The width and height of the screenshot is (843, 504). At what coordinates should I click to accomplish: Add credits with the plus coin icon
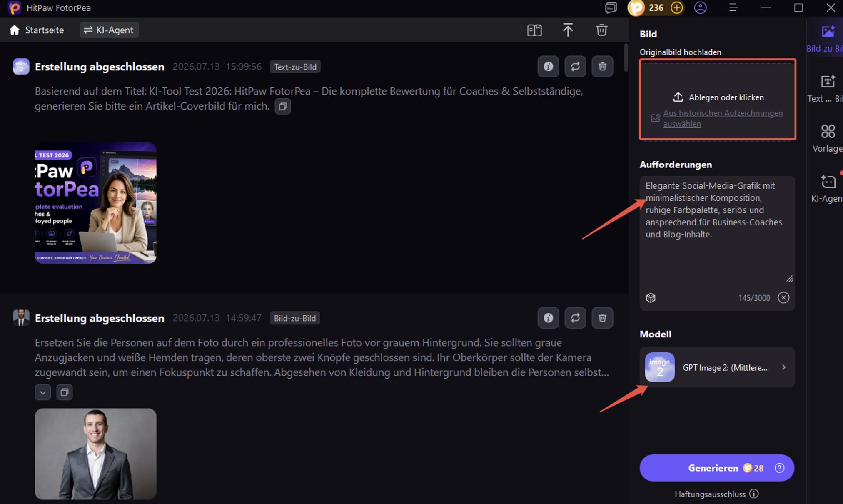(x=677, y=8)
